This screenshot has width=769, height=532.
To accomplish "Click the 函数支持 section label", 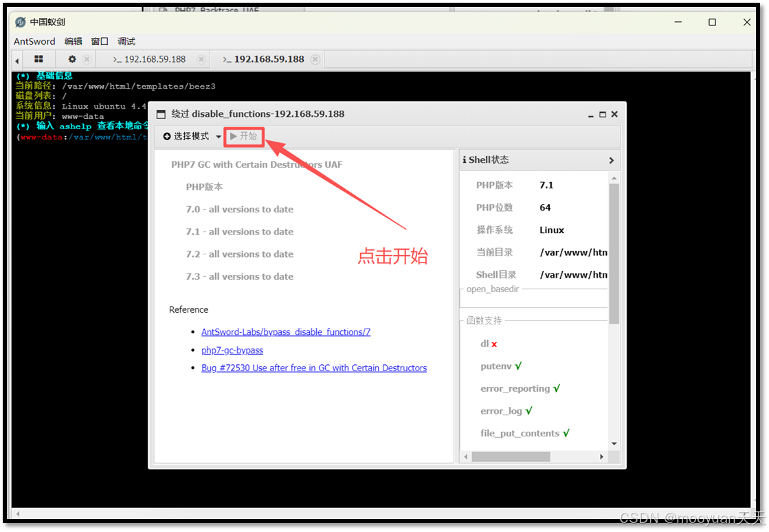I will [484, 321].
